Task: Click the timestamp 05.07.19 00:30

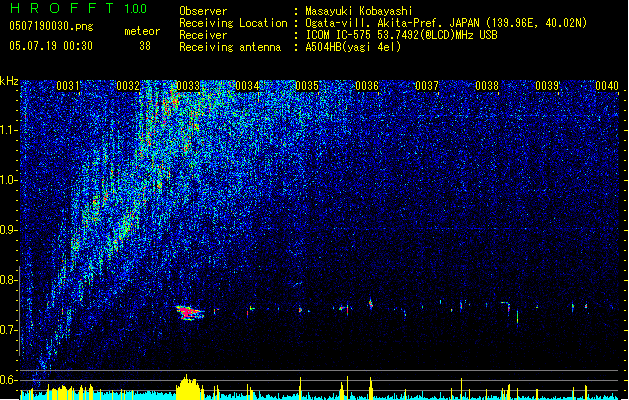Action: click(x=51, y=46)
